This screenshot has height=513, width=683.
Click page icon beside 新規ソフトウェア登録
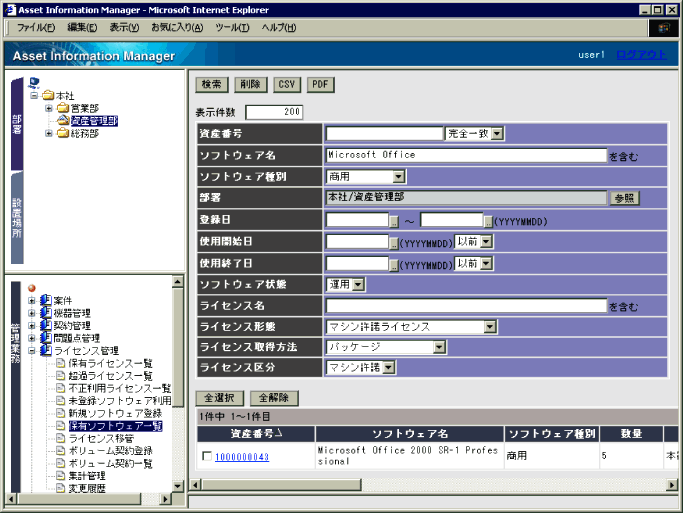pos(61,413)
